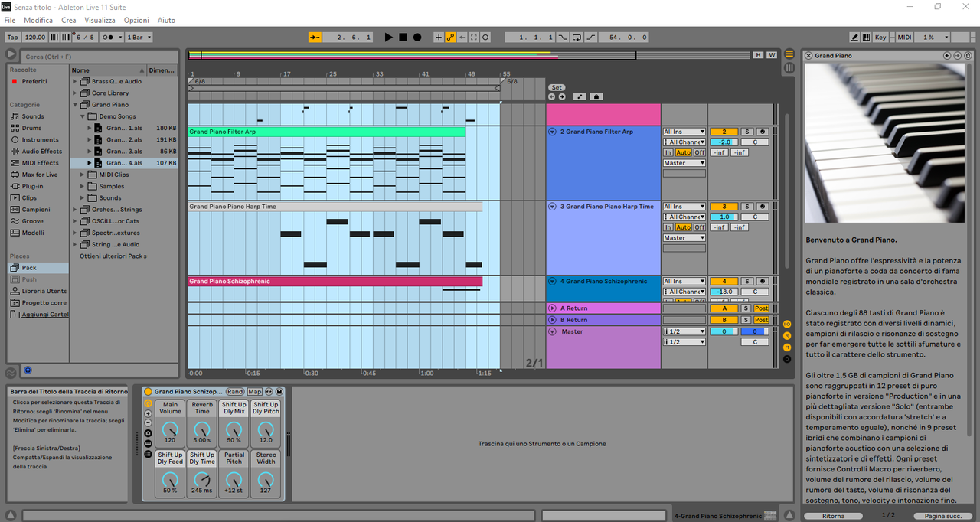The width and height of the screenshot is (980, 522).
Task: Click Master volume slider showing 0
Action: (x=724, y=331)
